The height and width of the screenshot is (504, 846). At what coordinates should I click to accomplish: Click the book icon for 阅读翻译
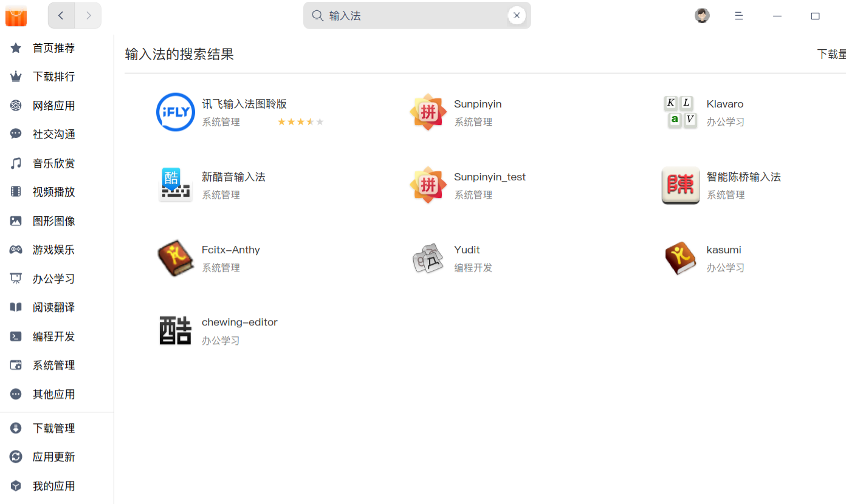[16, 307]
